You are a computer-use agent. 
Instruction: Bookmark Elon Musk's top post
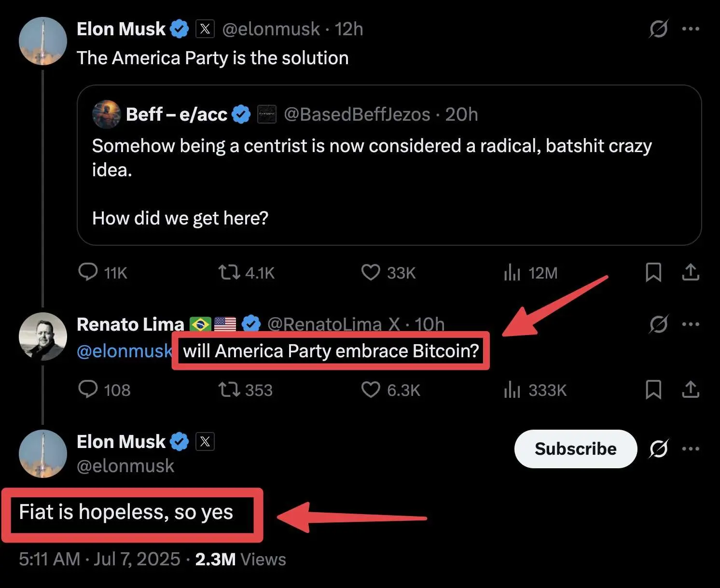coord(653,272)
